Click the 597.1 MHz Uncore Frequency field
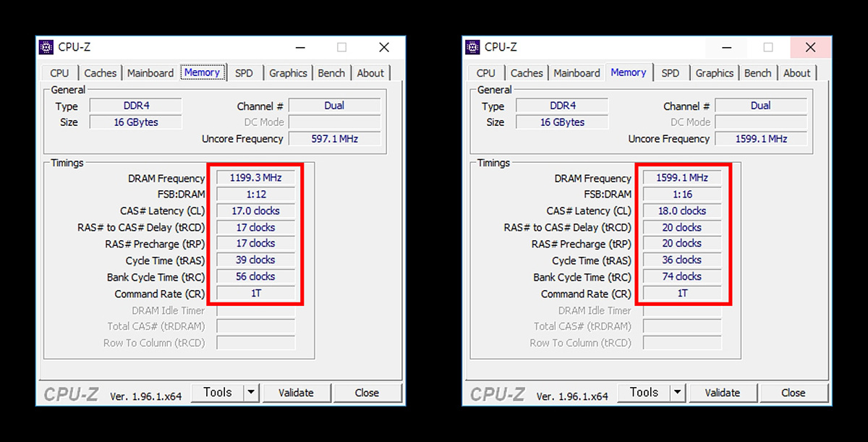Screen dimensions: 868x442 [334, 139]
